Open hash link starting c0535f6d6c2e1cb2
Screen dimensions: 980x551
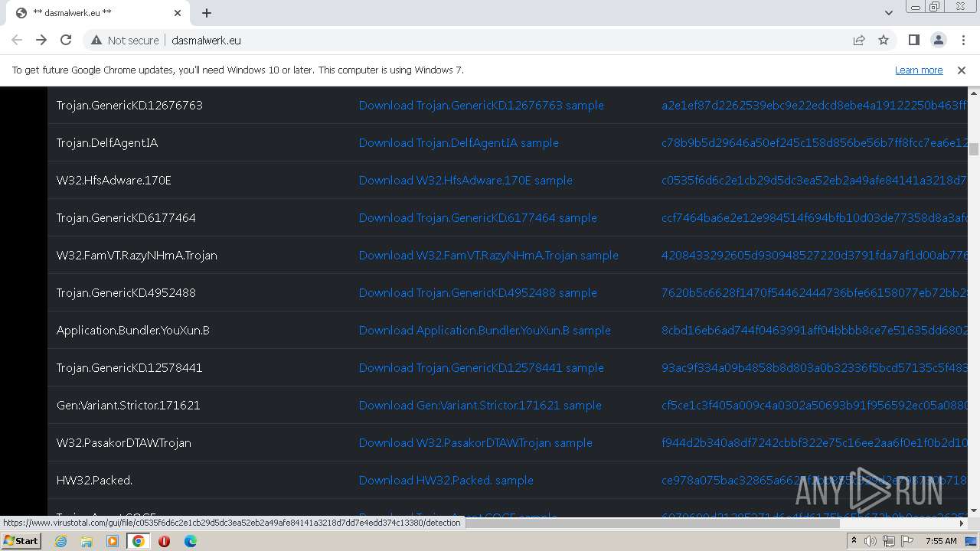tap(814, 180)
